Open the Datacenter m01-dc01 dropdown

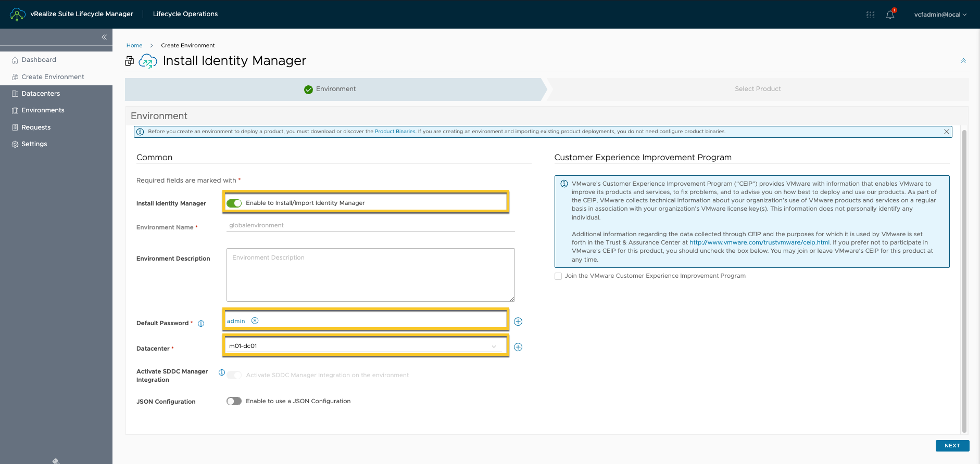364,346
